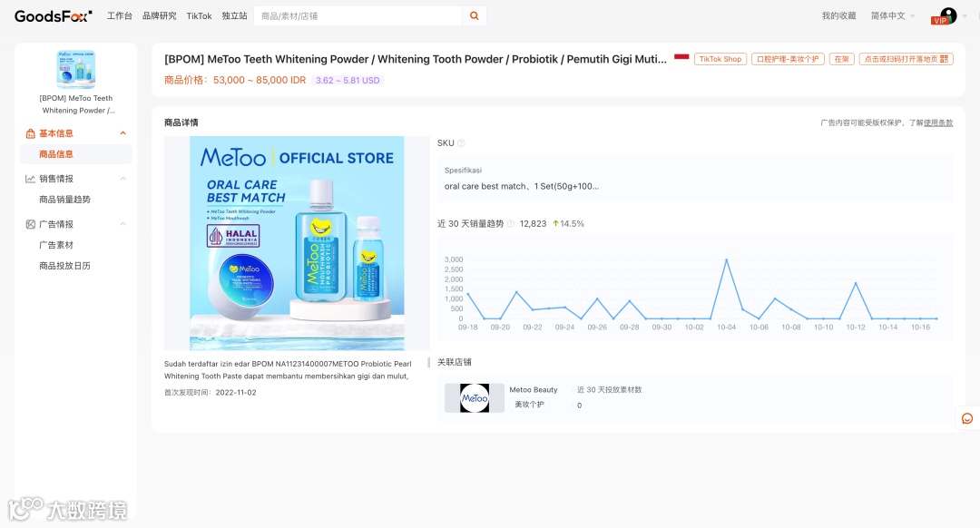Click the Metoo Beauty store logo
The height and width of the screenshot is (528, 980).
475,398
